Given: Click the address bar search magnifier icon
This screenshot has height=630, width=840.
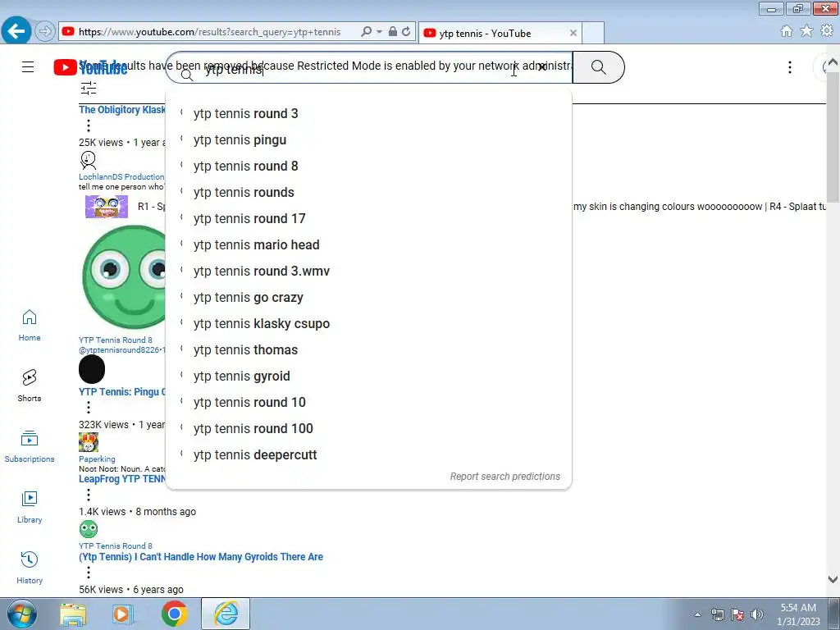Looking at the screenshot, I should click(367, 32).
